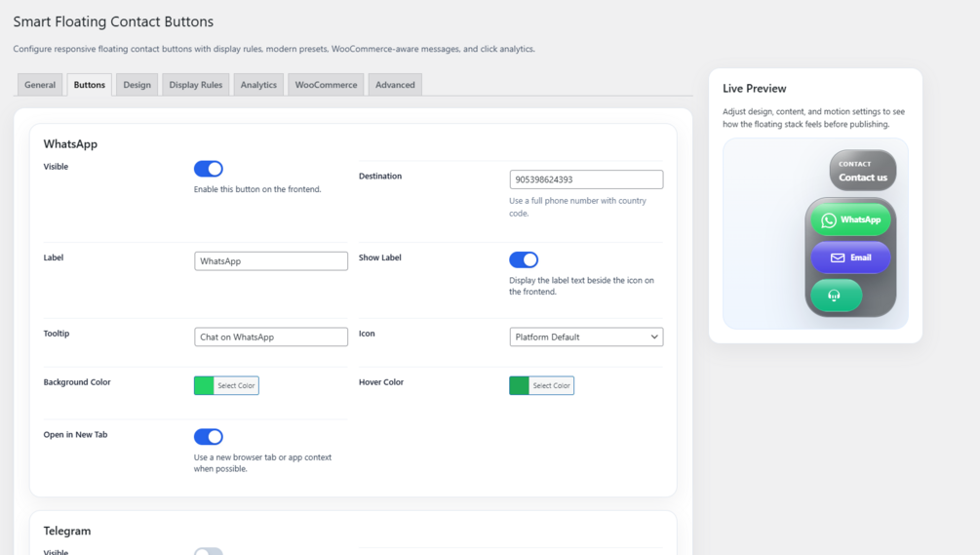Toggle the Show Label switch

pyautogui.click(x=524, y=259)
